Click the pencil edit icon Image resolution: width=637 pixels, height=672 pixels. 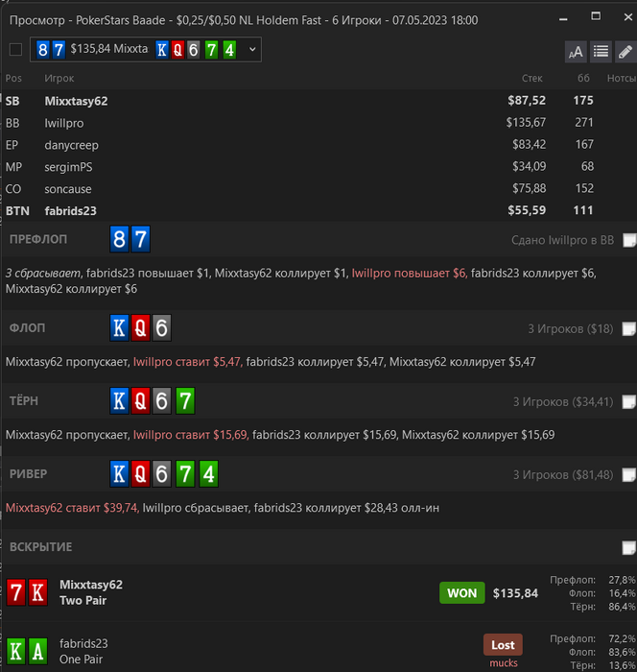coord(625,52)
